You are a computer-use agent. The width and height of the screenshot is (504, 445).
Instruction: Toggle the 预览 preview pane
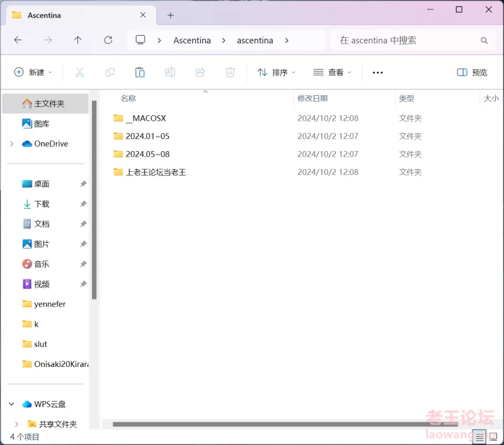(472, 72)
